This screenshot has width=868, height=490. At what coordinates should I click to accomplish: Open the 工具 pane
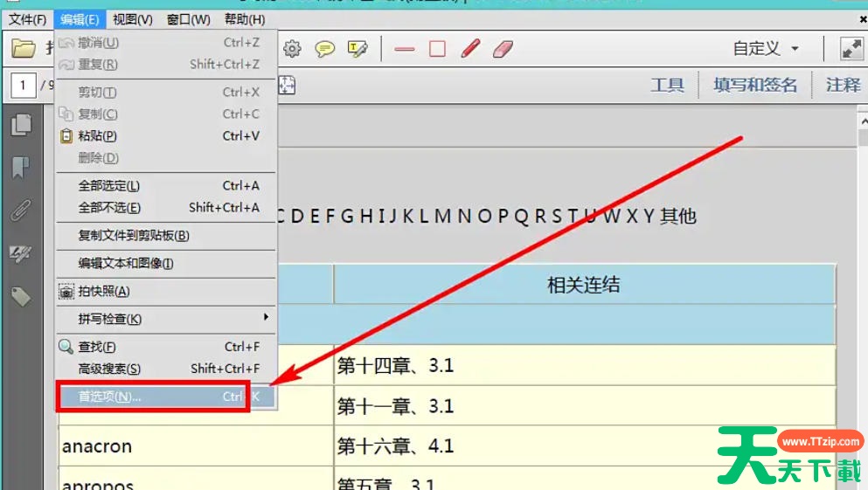(668, 85)
